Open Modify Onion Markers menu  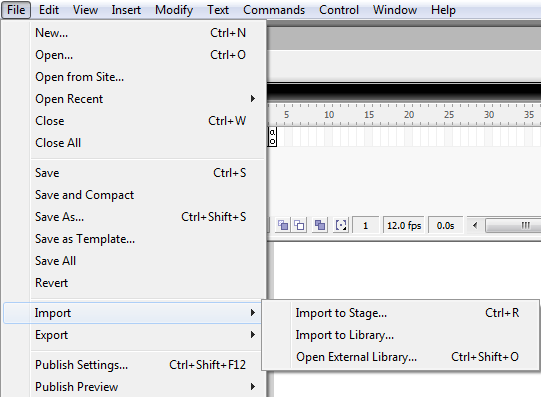(341, 226)
